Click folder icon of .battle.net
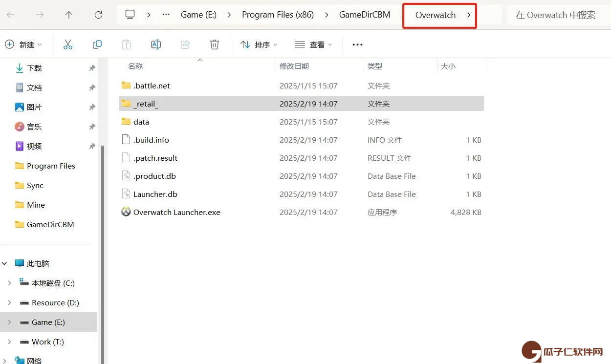 tap(126, 86)
